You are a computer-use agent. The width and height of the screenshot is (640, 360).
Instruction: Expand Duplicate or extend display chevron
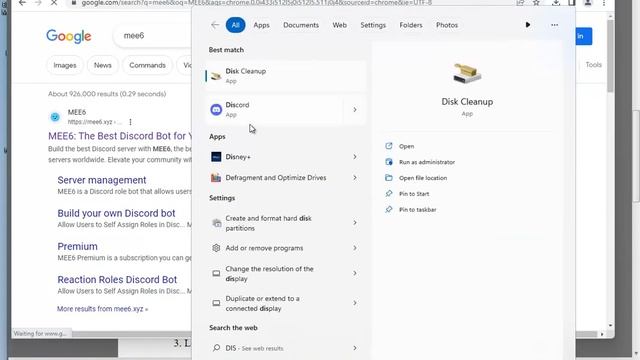click(355, 303)
